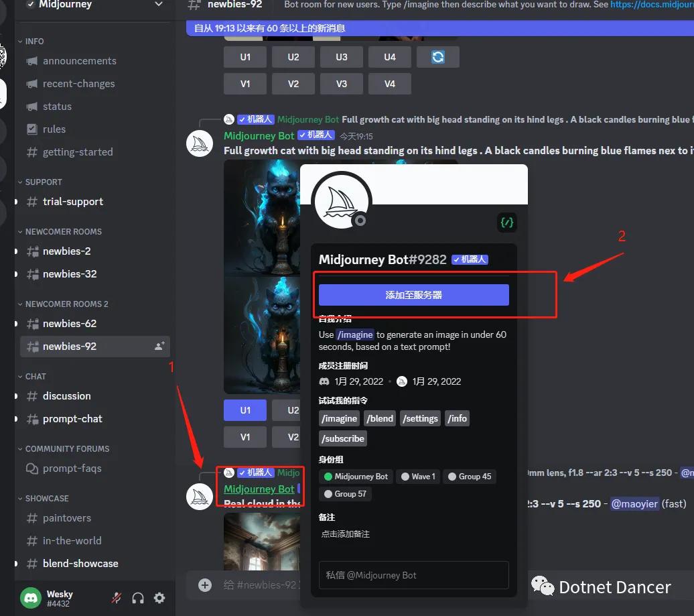Click the 添加至服务器 button
Viewport: 694px width, 616px height.
click(x=413, y=295)
